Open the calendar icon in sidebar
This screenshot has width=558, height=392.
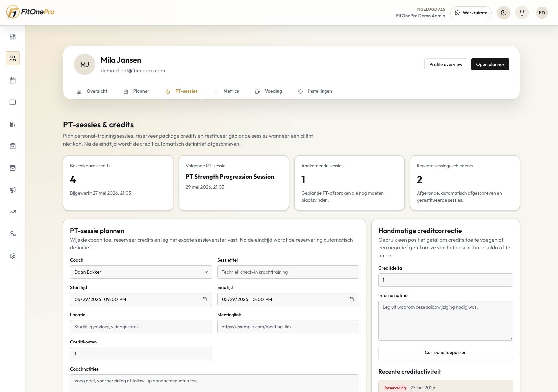click(x=13, y=80)
